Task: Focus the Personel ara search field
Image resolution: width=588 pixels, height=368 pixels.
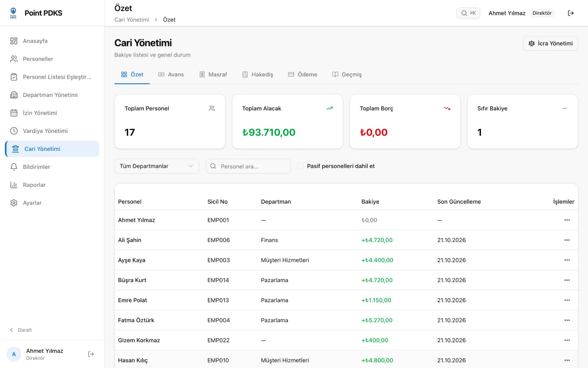Action: coord(248,166)
